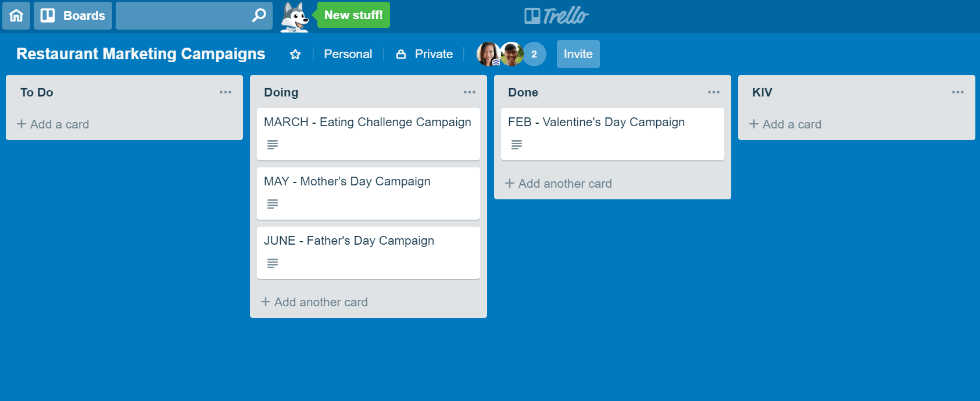Open the MARCH Eating Challenge Campaign card
Screen dimensions: 980x401
(x=367, y=123)
